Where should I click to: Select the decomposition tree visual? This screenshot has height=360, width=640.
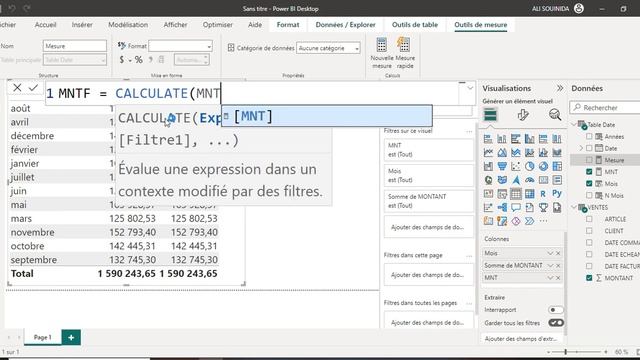click(502, 207)
